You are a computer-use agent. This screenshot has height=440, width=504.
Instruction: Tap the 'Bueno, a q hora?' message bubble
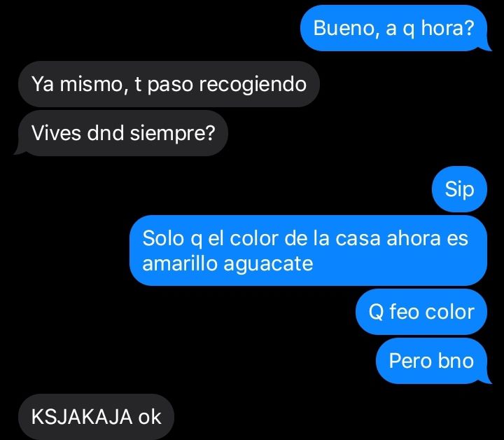[x=394, y=28]
